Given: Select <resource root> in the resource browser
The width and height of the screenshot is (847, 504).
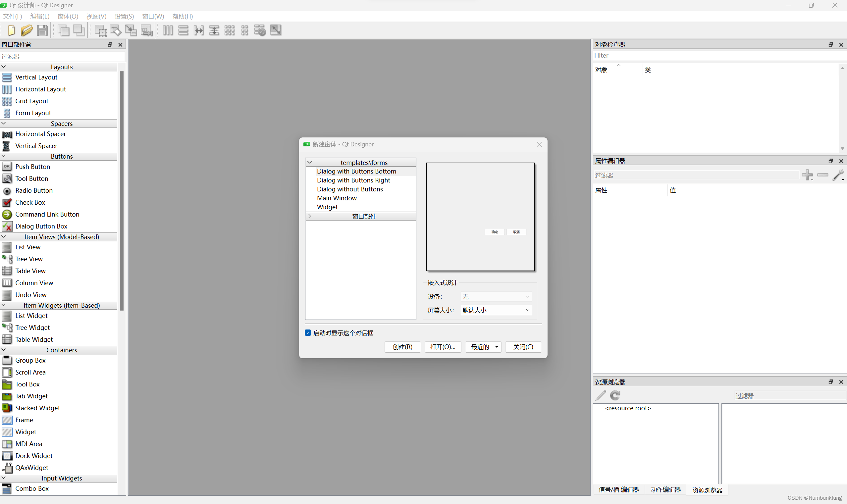Looking at the screenshot, I should 628,408.
